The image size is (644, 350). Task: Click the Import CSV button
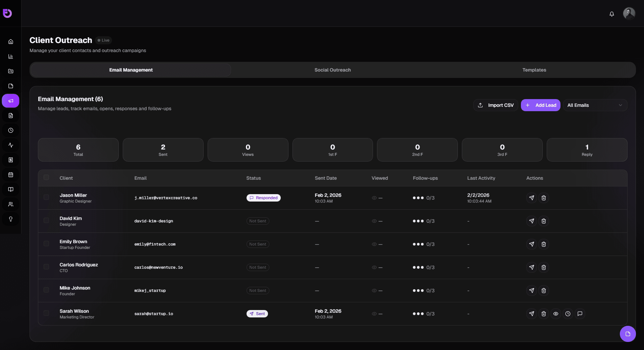click(495, 105)
